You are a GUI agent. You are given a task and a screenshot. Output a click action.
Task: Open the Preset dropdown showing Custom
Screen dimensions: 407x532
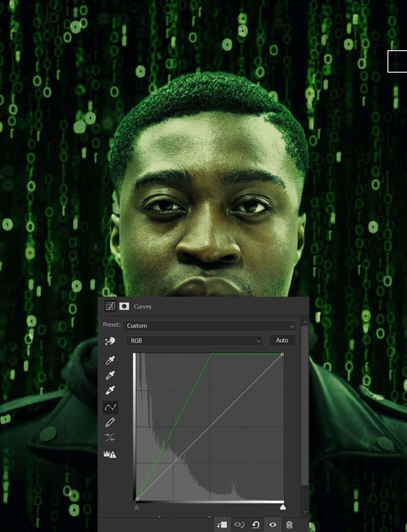209,326
